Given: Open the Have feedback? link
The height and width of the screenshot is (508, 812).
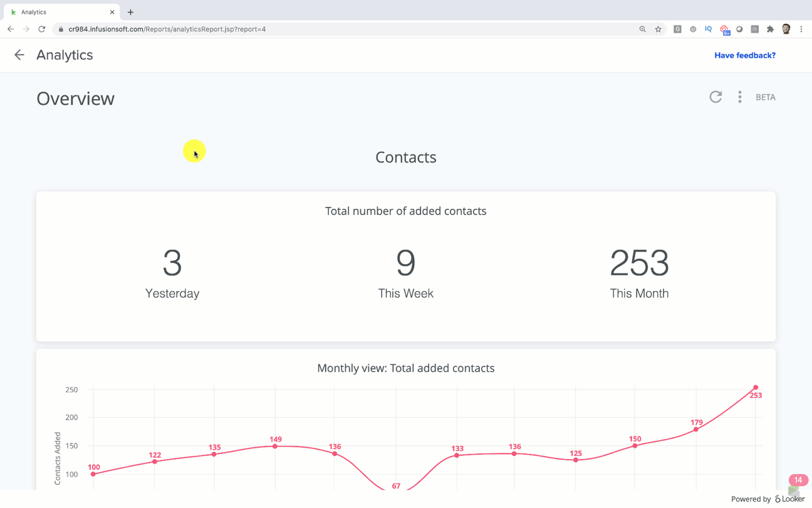Looking at the screenshot, I should point(744,55).
